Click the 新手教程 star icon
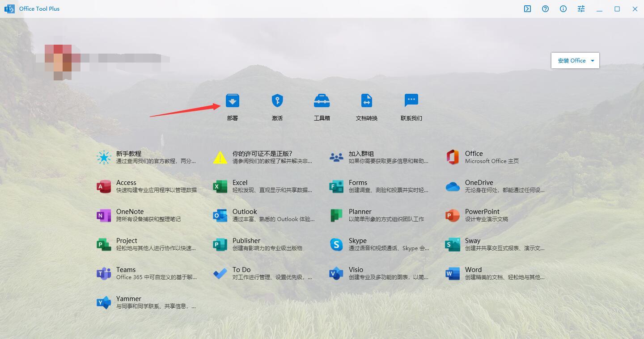The height and width of the screenshot is (339, 644). (104, 157)
